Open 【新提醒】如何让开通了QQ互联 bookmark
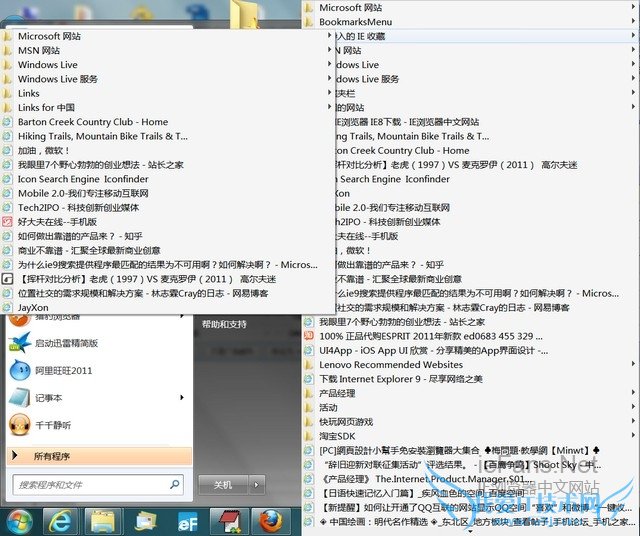The width and height of the screenshot is (640, 536). pyautogui.click(x=471, y=507)
